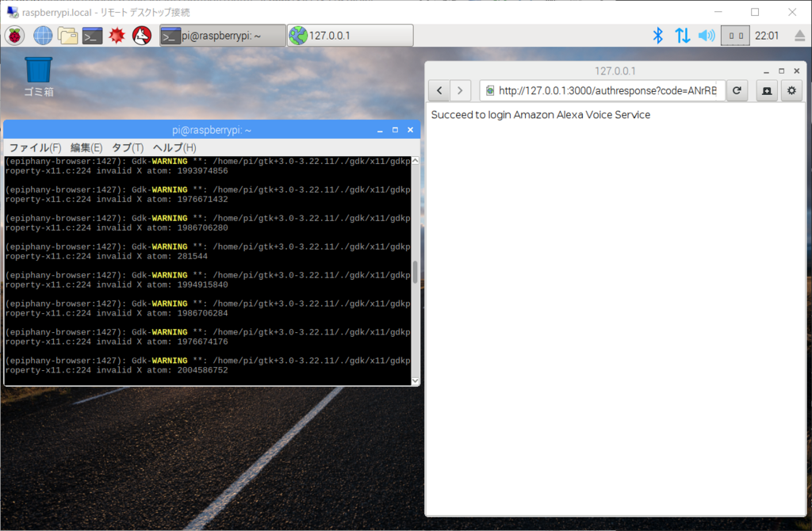The image size is (812, 531).
Task: Click terminal line with atom 2004586752
Action: 116,370
